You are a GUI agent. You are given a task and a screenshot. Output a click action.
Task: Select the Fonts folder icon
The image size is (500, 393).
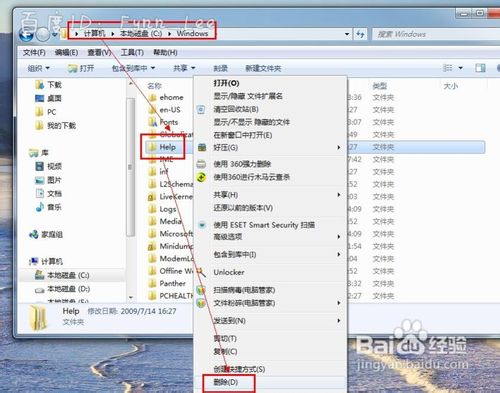pyautogui.click(x=152, y=122)
